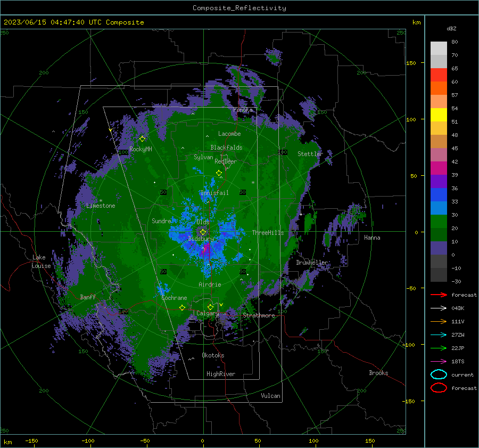Screen dimensions: 479x448
Task: Click the magenta 18TS arrow icon
Action: pyautogui.click(x=439, y=362)
